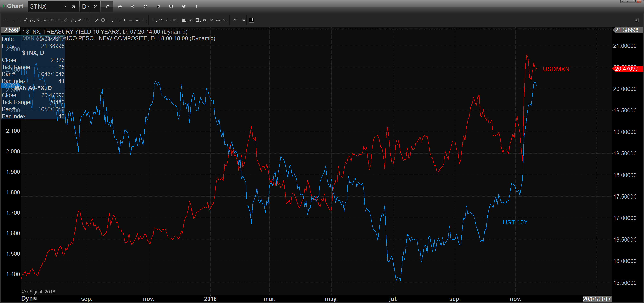Select the MOB study tool
The width and height of the screenshot is (644, 303).
point(204,20)
